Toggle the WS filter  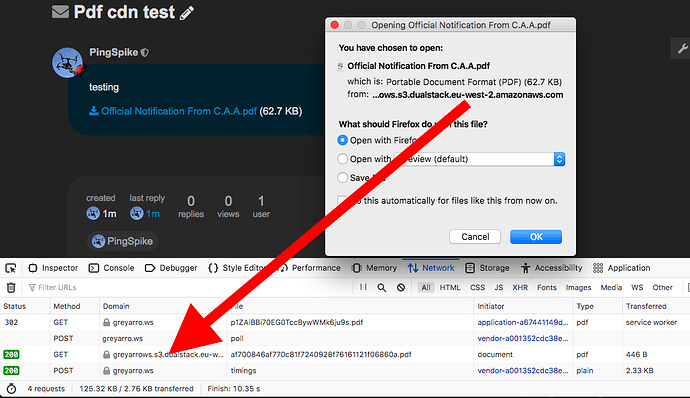tap(637, 287)
